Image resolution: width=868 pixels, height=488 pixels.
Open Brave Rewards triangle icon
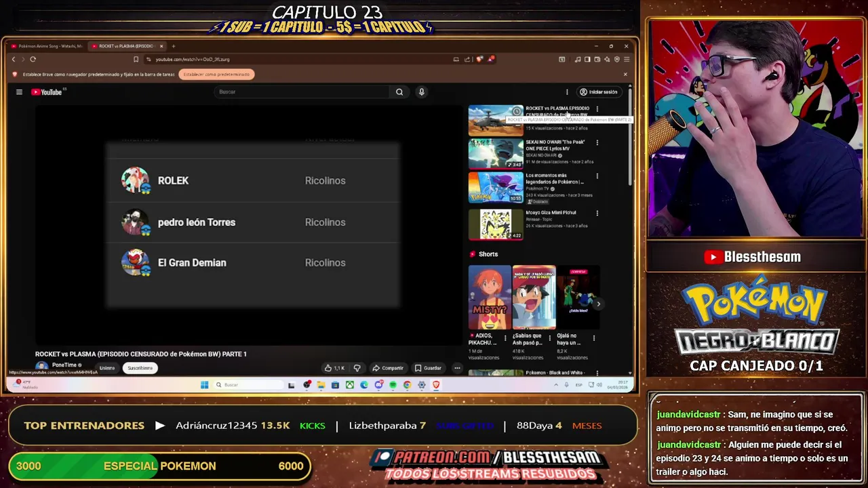[x=490, y=59]
